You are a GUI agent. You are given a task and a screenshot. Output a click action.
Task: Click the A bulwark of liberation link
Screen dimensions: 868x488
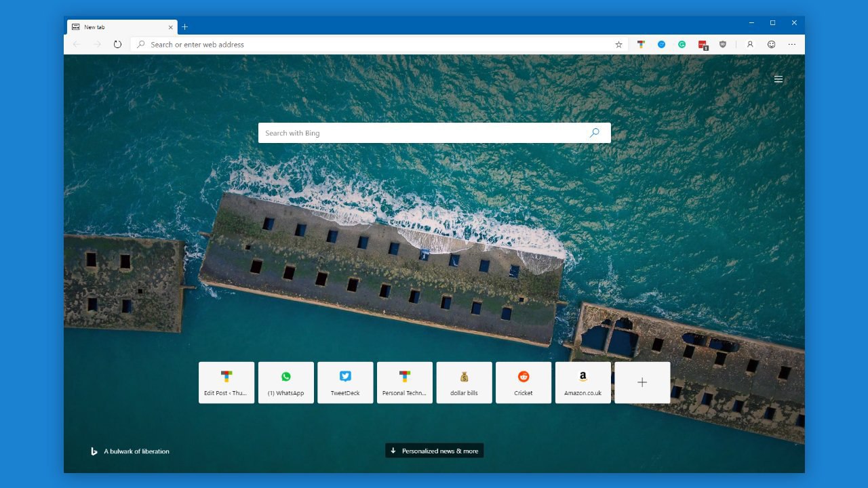click(x=136, y=451)
